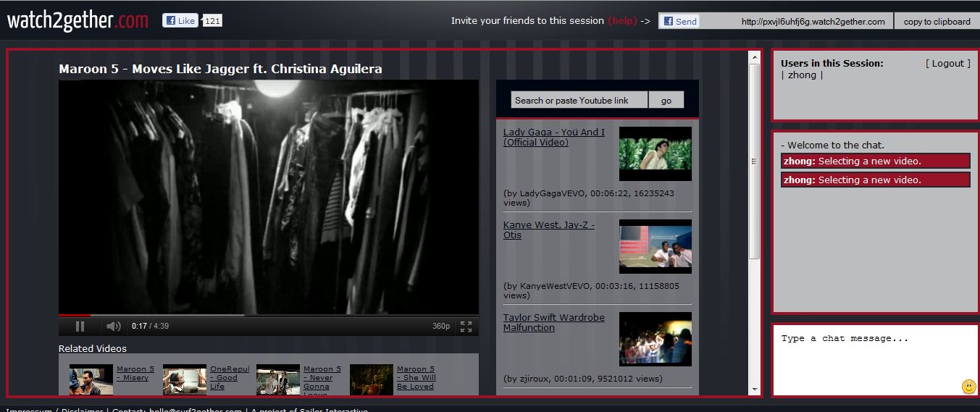980x412 pixels.
Task: Focus the Search or paste Youtube link field
Action: [x=579, y=100]
